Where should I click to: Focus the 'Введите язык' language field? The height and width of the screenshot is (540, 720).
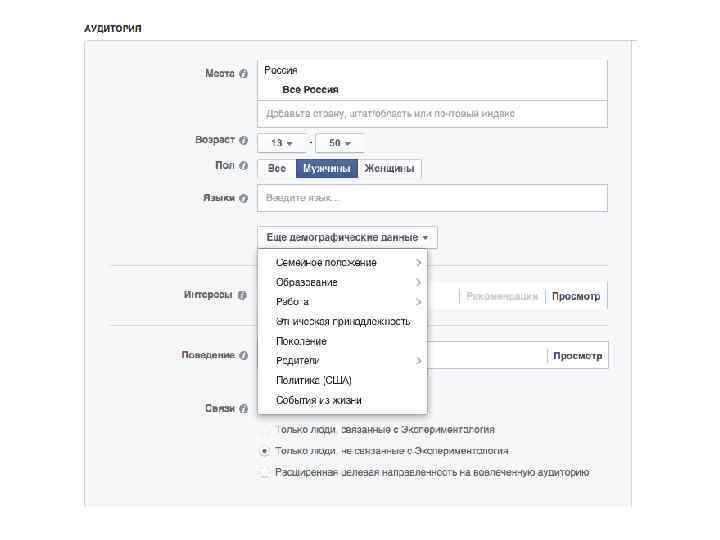coord(432,198)
